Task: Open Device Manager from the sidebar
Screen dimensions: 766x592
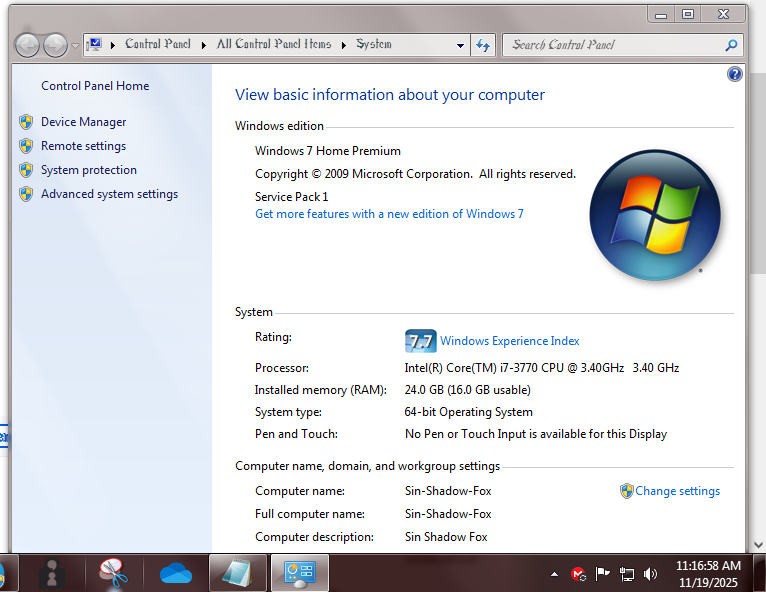Action: click(84, 122)
